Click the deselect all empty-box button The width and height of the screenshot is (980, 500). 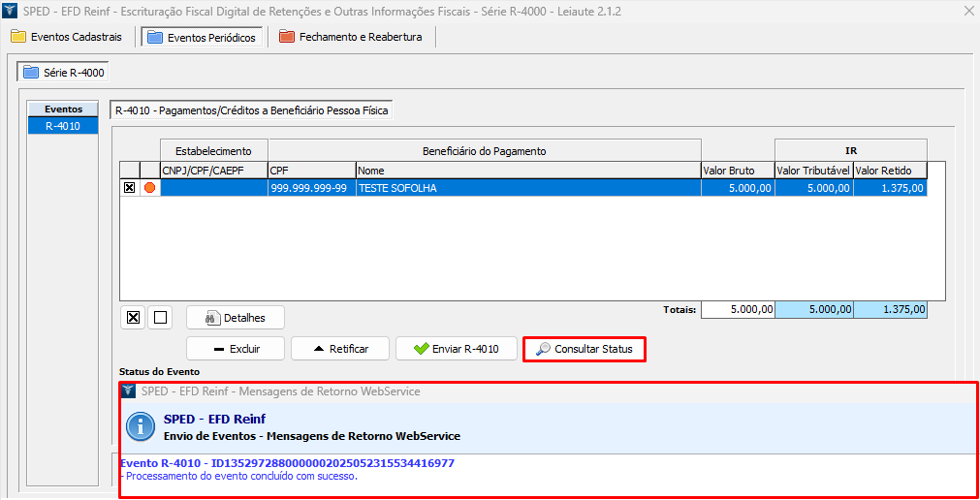(160, 317)
